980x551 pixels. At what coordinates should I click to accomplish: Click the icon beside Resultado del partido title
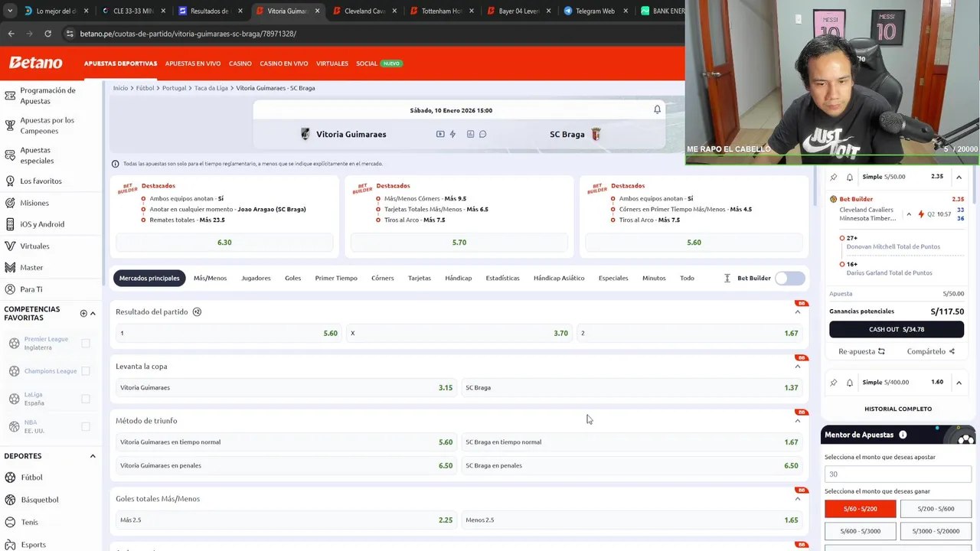pos(197,311)
